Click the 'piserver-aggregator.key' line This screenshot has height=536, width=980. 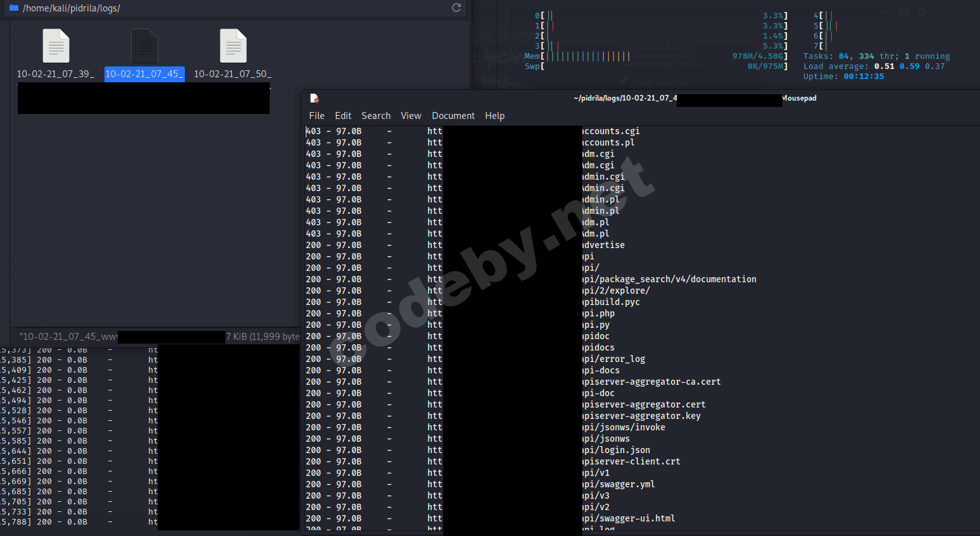click(503, 416)
